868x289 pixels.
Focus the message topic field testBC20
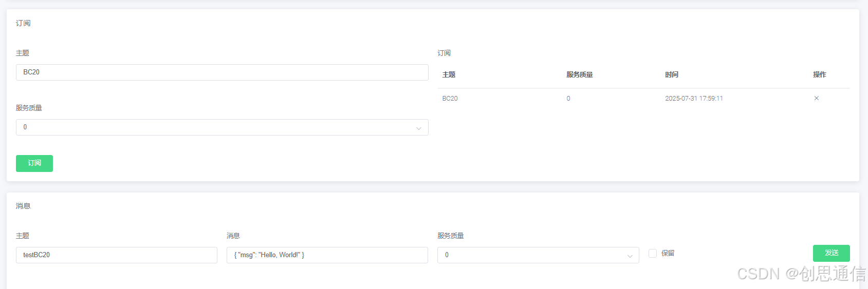click(117, 255)
